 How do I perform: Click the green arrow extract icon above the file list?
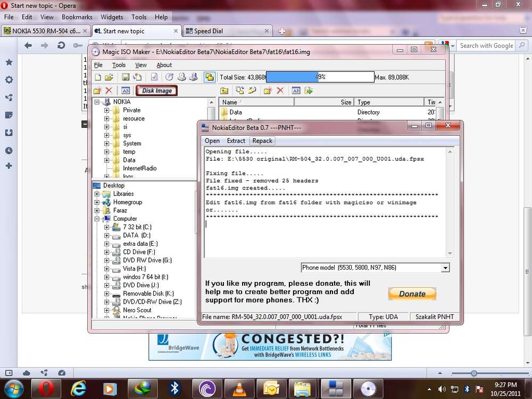click(309, 90)
